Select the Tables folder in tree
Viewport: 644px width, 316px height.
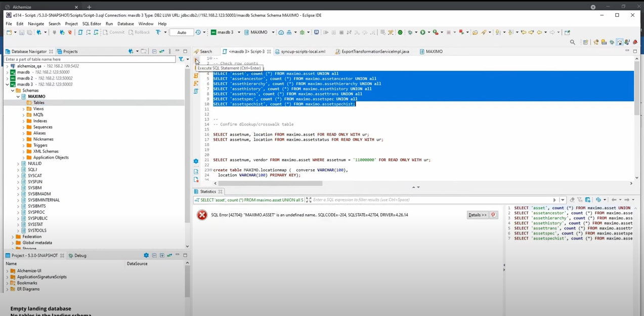pos(38,103)
